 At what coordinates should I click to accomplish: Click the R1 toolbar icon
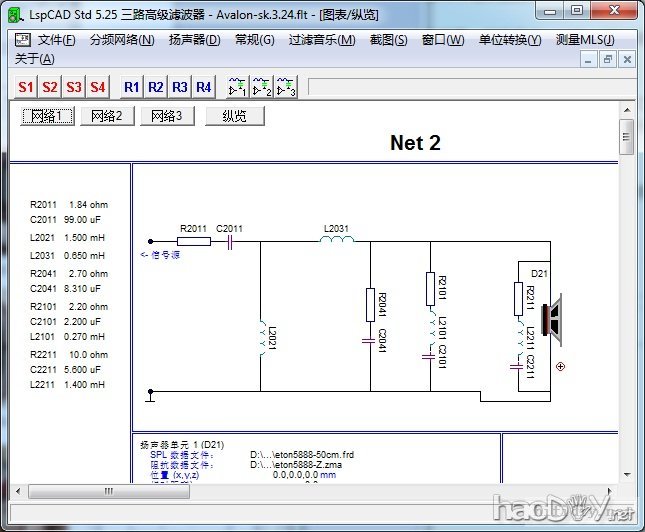tap(132, 87)
